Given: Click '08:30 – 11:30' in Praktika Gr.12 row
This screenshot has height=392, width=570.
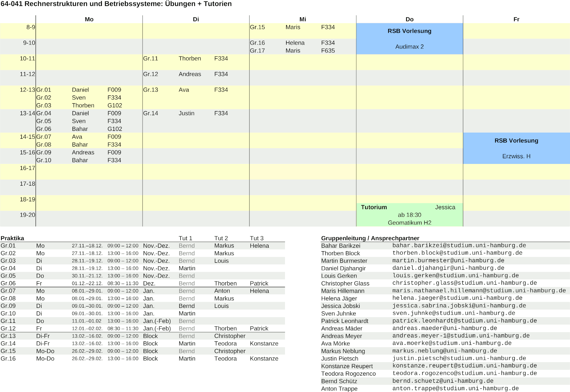Looking at the screenshot, I should tap(123, 329).
